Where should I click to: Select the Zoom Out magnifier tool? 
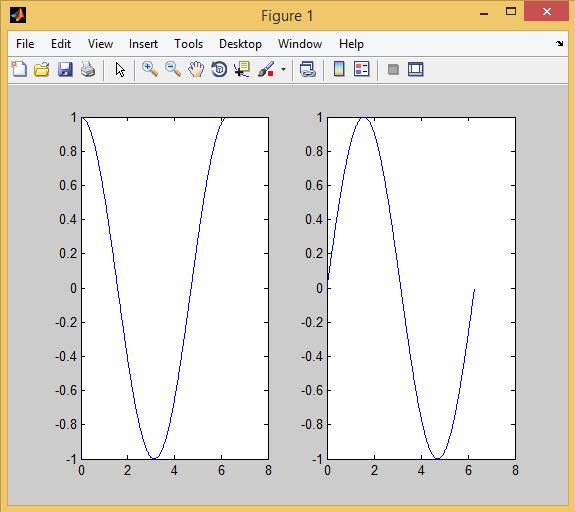173,69
